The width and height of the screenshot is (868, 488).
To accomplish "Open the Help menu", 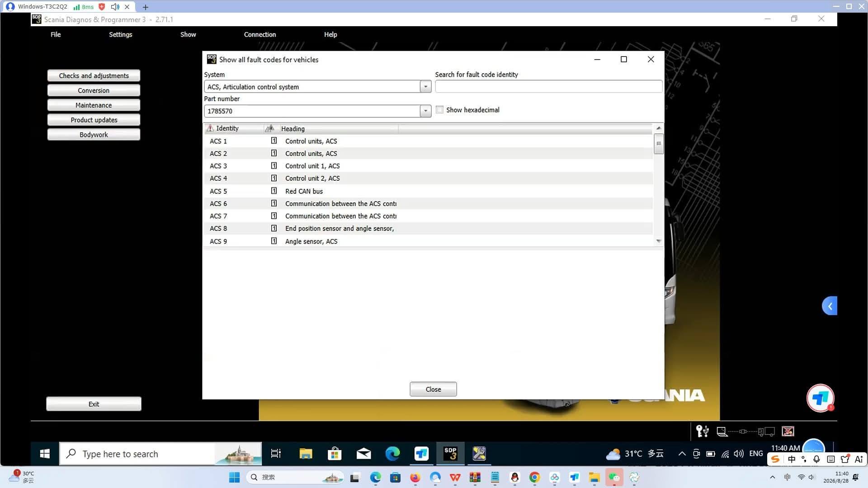I will pyautogui.click(x=330, y=34).
